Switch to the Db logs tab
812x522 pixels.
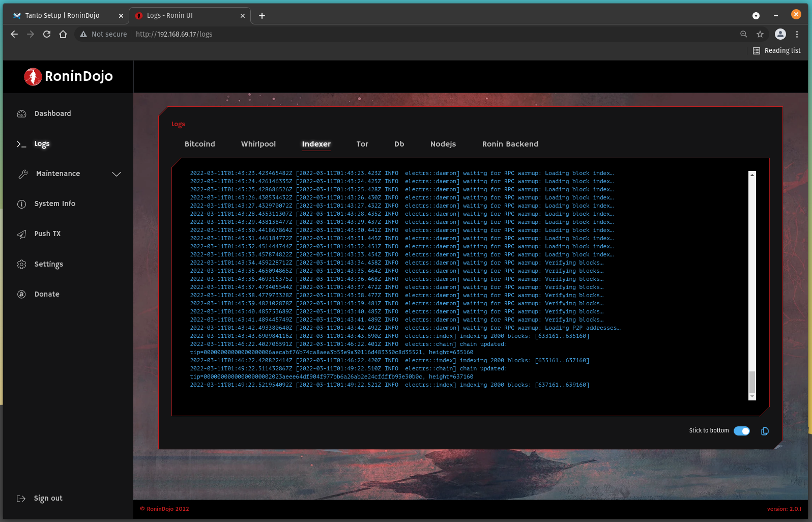click(x=399, y=144)
